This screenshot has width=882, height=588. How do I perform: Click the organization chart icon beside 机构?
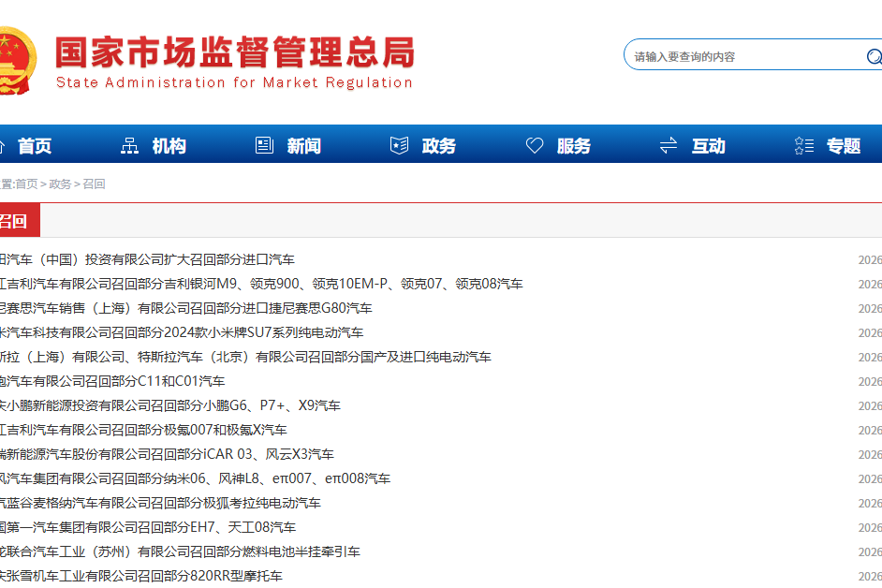click(129, 146)
